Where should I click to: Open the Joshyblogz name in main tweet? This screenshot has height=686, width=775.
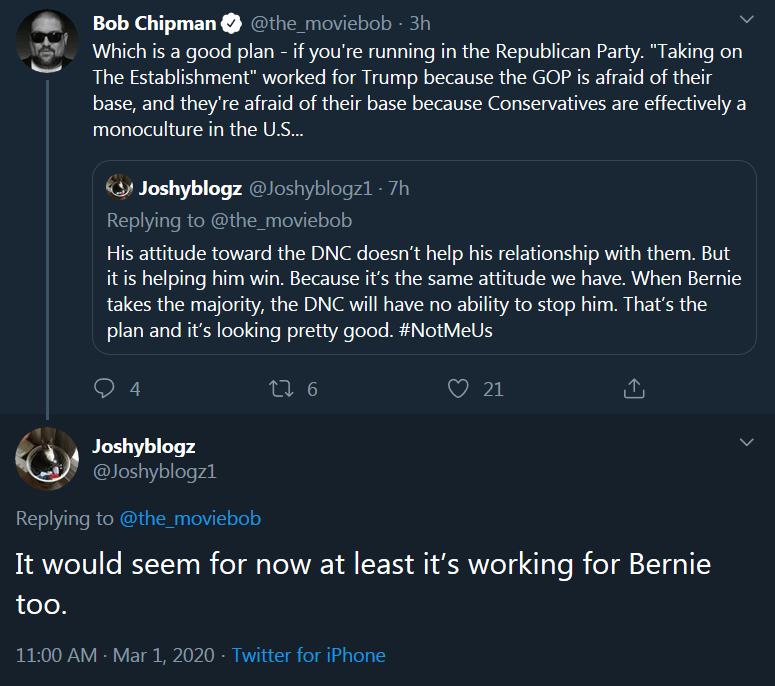[144, 446]
